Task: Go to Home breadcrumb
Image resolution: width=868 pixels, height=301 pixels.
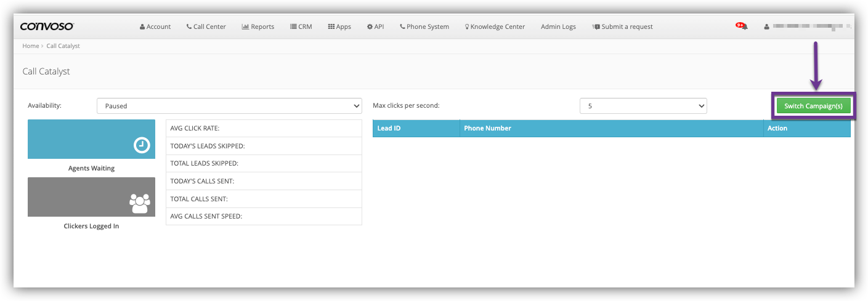Action: click(30, 46)
